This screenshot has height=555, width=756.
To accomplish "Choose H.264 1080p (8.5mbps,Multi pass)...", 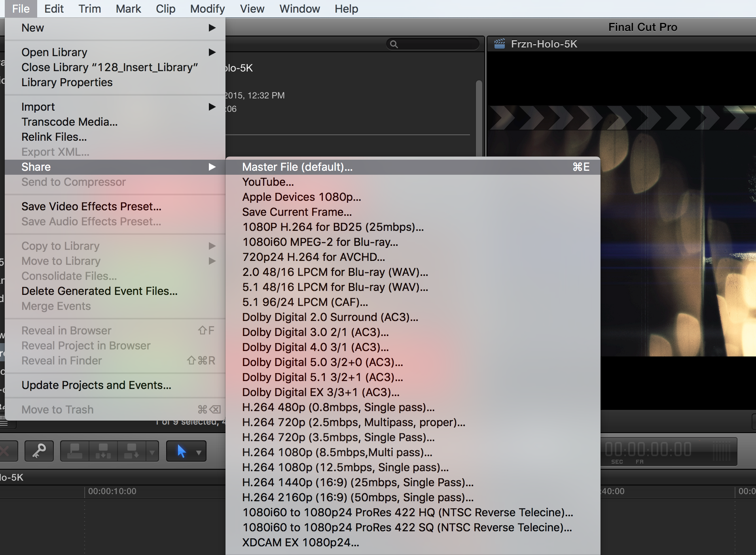I will point(413,452).
